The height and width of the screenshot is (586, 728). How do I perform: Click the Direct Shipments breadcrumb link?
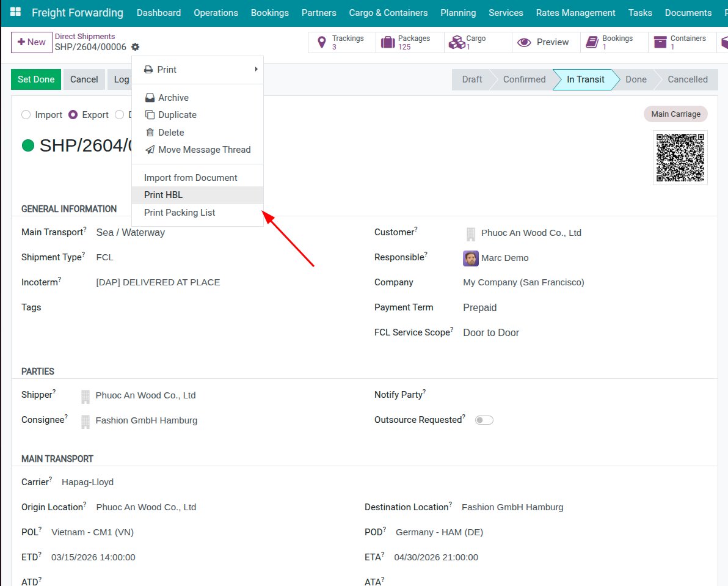(x=85, y=37)
